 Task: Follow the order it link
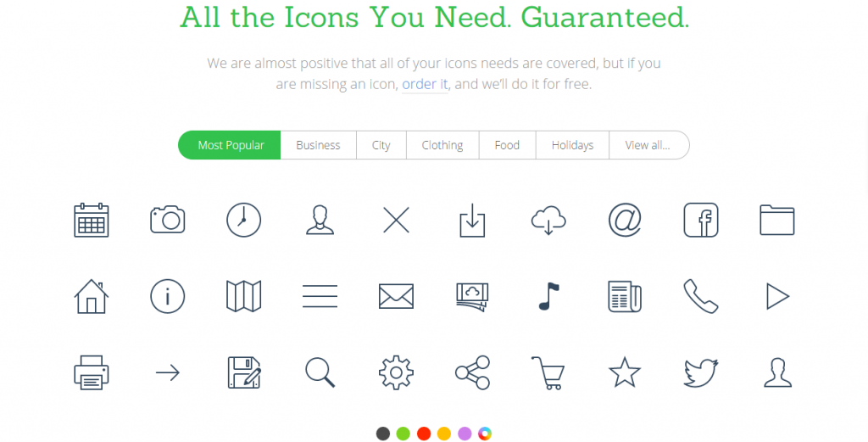pyautogui.click(x=425, y=84)
